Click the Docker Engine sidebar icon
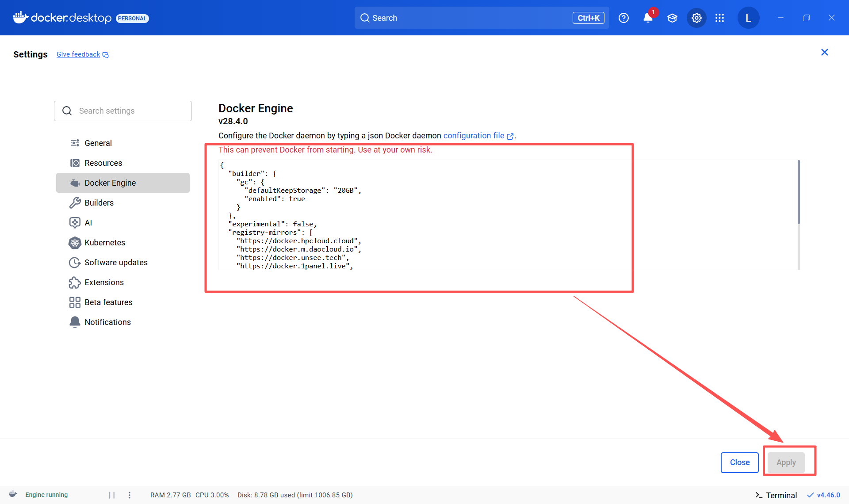Viewport: 849px width, 504px height. coord(75,183)
